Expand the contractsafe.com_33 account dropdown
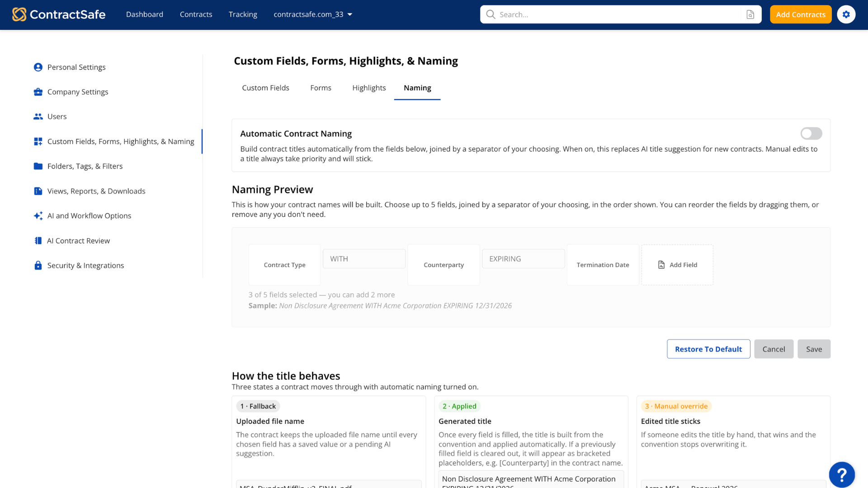Viewport: 868px width, 488px height. (313, 14)
